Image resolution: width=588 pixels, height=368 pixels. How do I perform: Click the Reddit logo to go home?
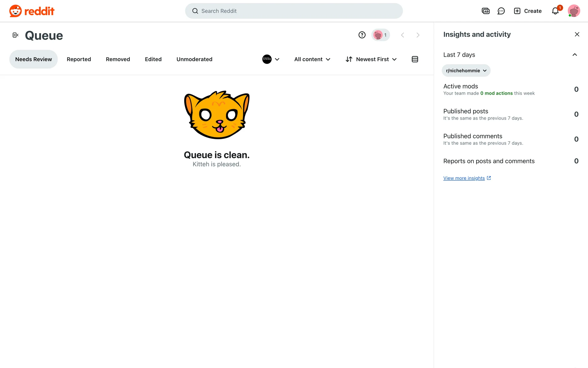(x=32, y=11)
